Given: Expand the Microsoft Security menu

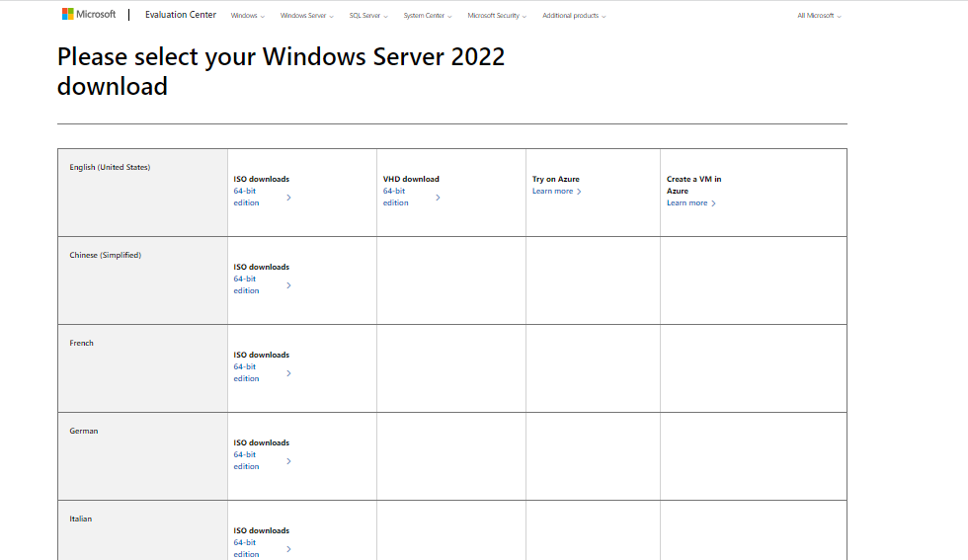Looking at the screenshot, I should (497, 16).
